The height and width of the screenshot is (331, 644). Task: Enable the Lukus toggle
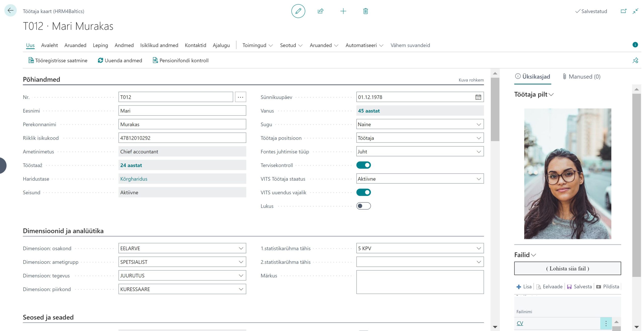364,206
